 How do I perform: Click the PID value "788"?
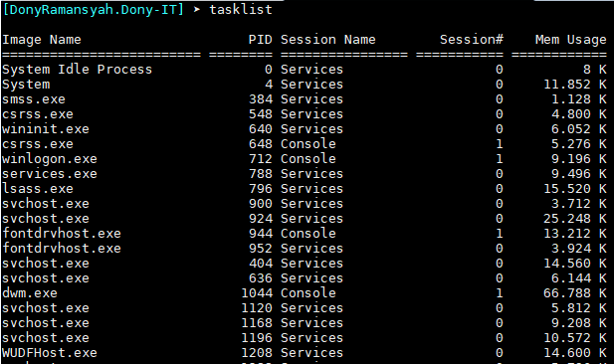(x=261, y=174)
